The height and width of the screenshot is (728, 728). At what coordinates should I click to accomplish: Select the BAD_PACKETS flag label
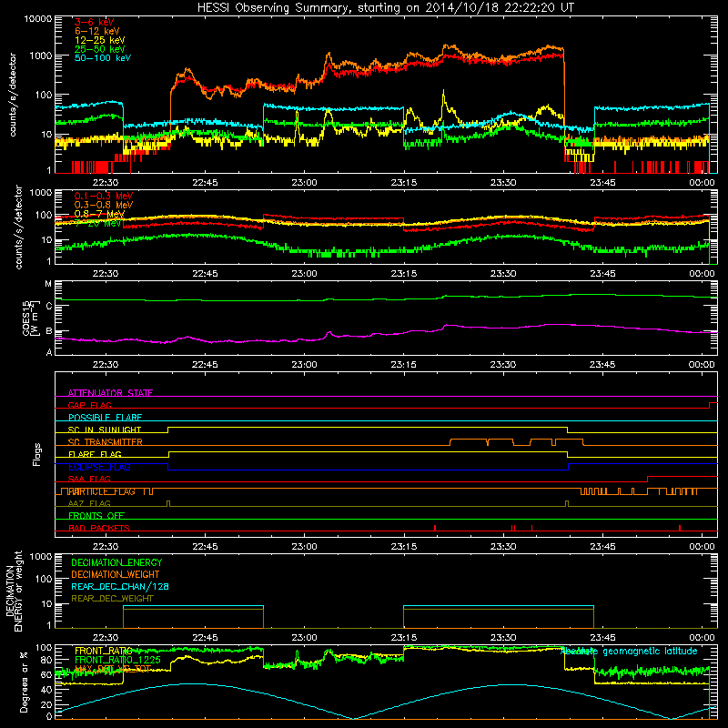(x=99, y=528)
